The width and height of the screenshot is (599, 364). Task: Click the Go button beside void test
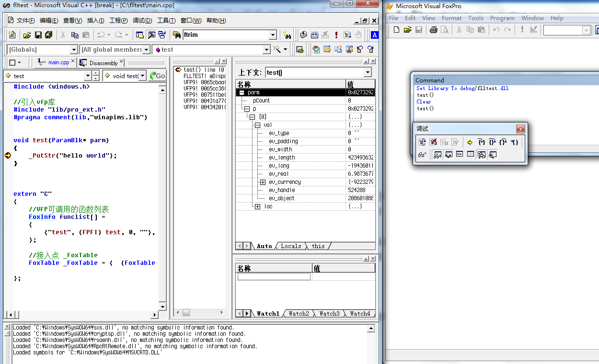(x=157, y=76)
